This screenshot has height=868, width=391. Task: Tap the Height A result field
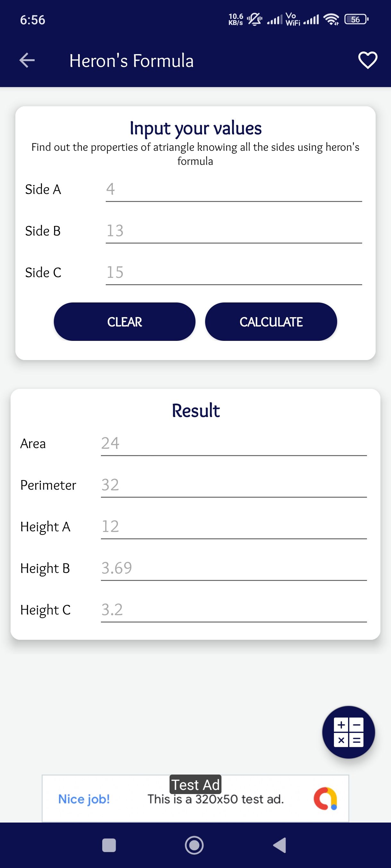click(233, 527)
